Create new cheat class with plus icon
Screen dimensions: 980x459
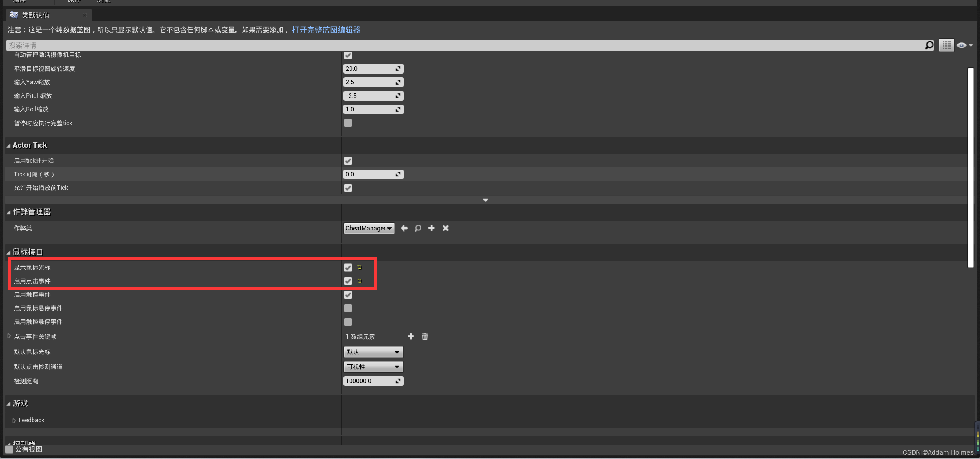(x=431, y=228)
